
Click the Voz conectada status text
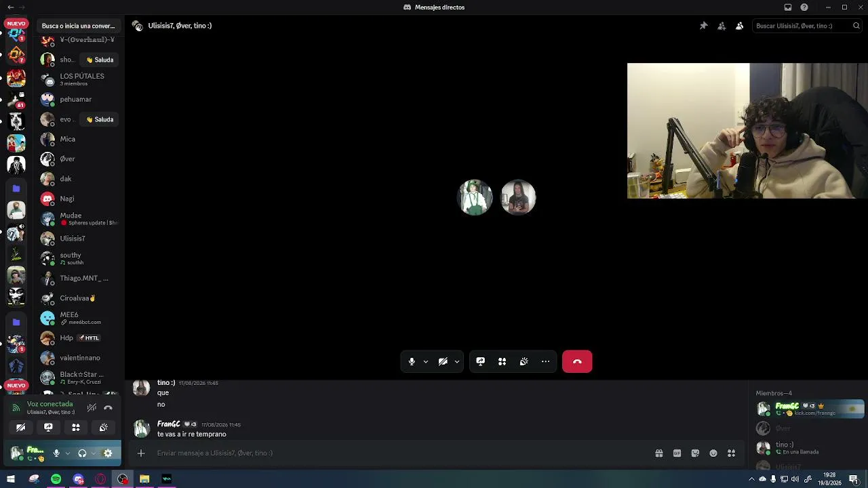pos(50,404)
